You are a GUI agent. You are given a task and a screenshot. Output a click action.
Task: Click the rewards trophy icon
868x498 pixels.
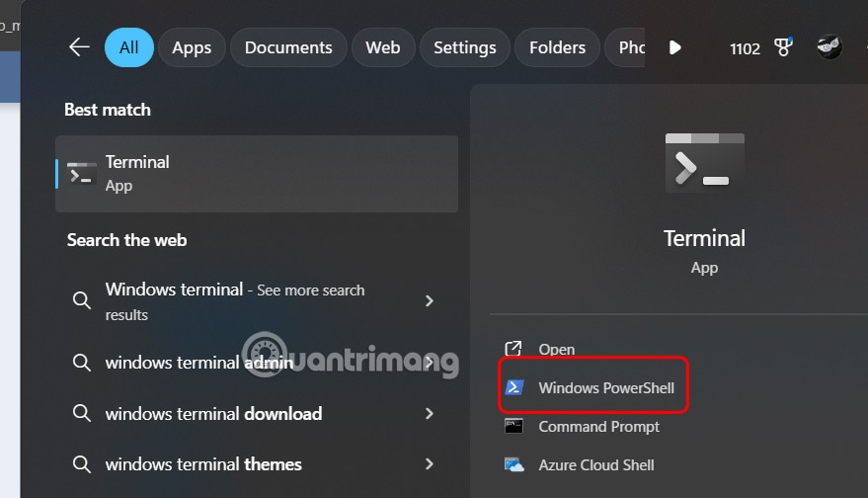pos(785,47)
